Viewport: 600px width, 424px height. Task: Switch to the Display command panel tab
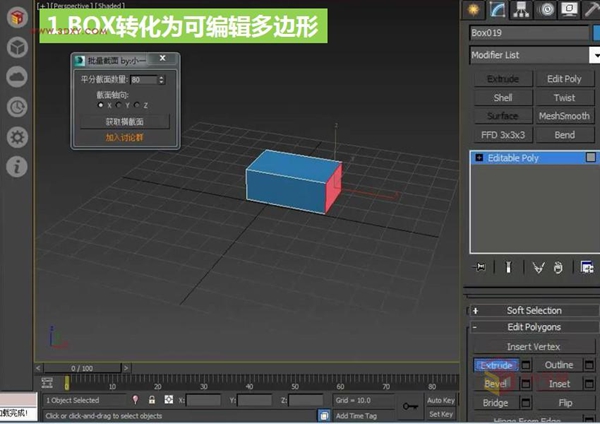pyautogui.click(x=569, y=9)
